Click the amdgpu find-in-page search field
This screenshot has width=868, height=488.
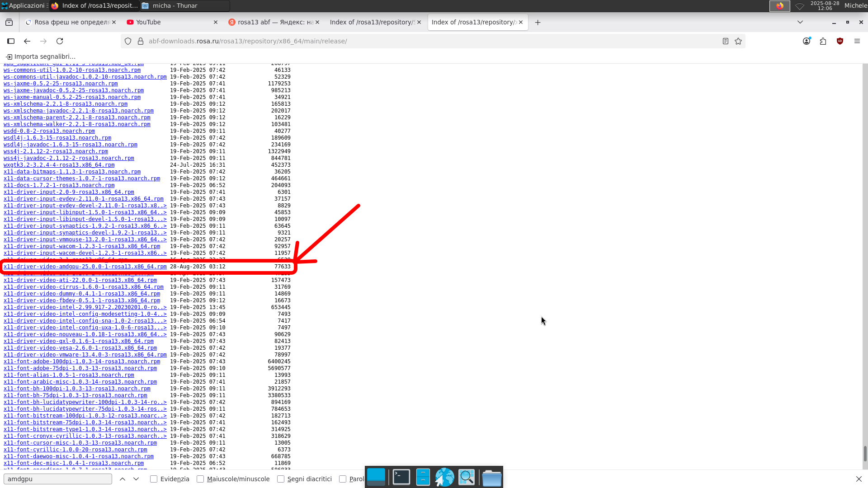coord(58,479)
